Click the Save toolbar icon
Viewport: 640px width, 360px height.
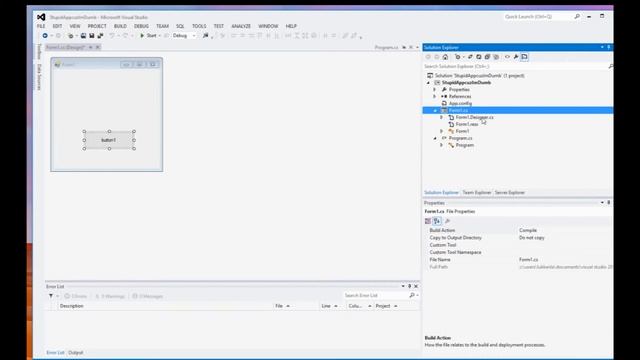[92, 36]
